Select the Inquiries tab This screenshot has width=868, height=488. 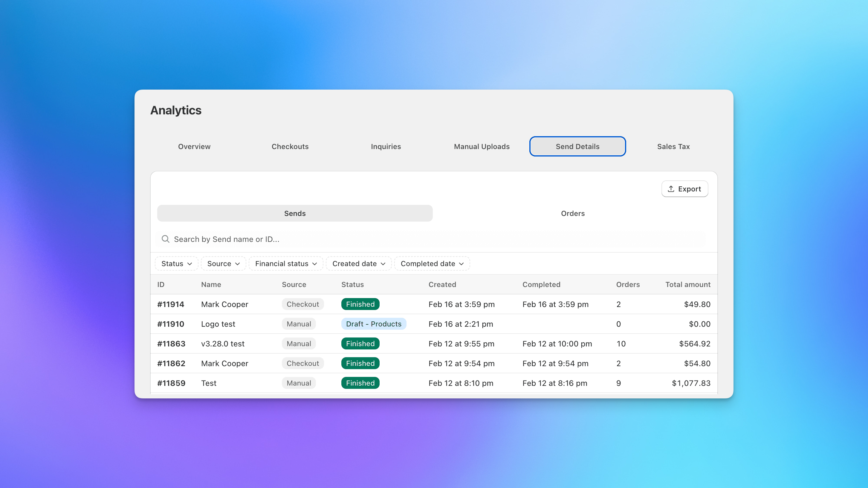click(x=386, y=147)
